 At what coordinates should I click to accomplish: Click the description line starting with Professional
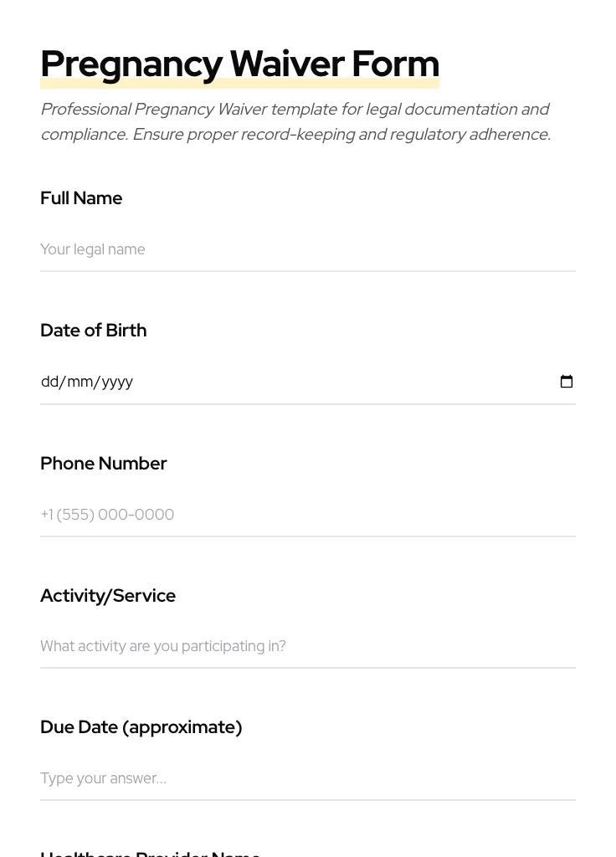295,110
